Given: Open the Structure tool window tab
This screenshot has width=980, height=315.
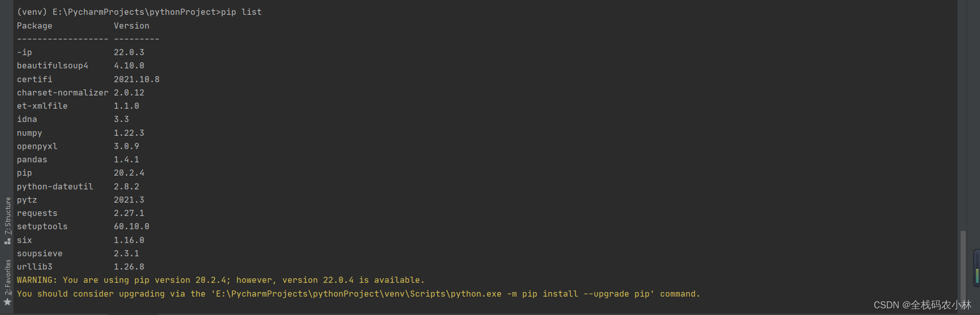Looking at the screenshot, I should [x=8, y=215].
